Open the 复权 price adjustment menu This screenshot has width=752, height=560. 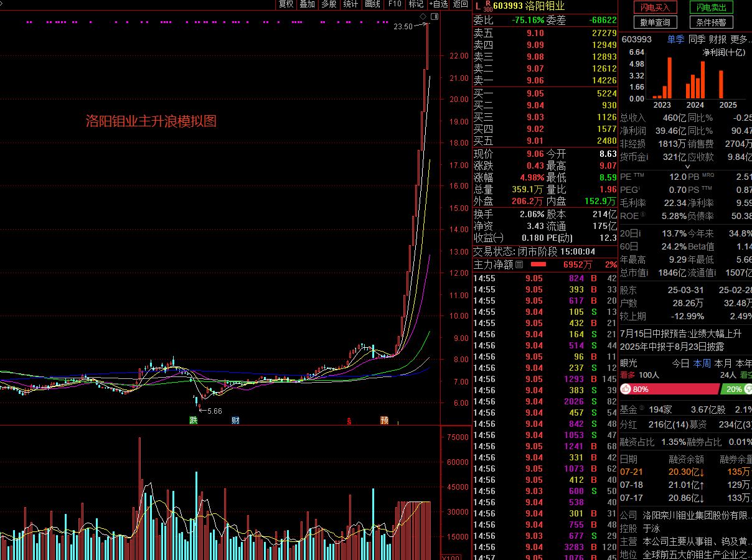coord(286,4)
